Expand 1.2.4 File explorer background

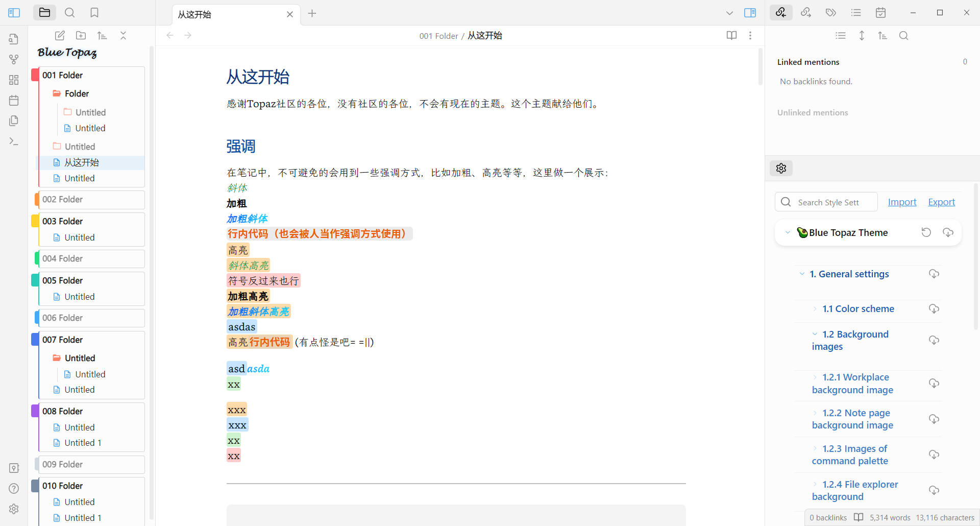tap(815, 484)
